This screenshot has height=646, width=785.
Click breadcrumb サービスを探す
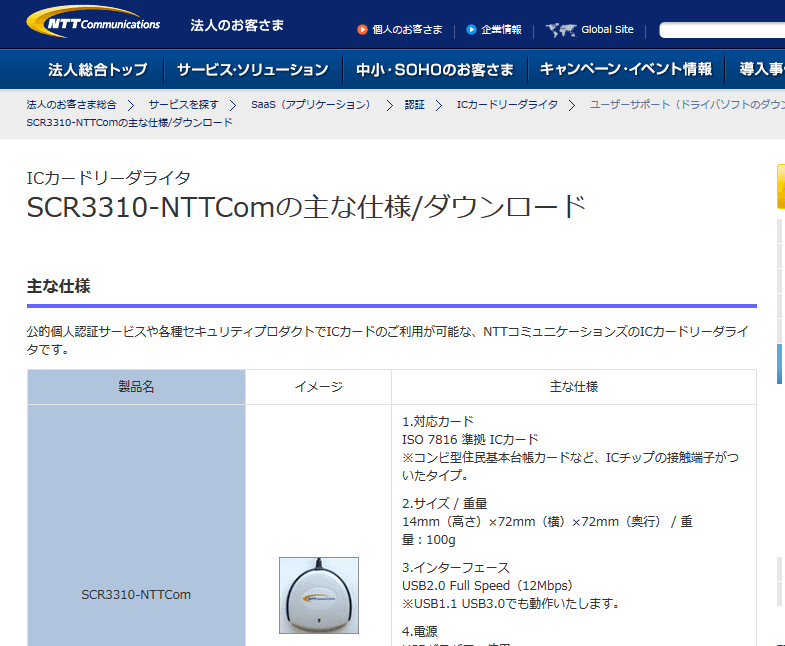[x=183, y=105]
